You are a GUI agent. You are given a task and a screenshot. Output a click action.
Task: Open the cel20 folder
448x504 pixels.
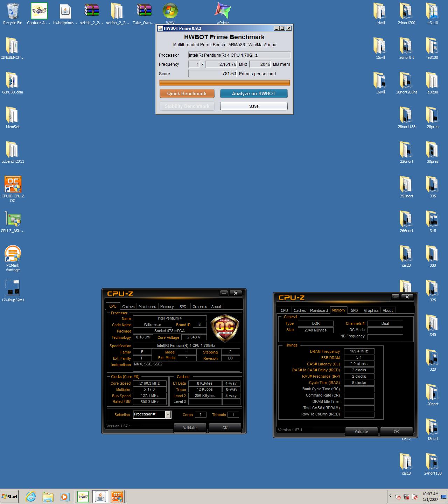click(406, 257)
